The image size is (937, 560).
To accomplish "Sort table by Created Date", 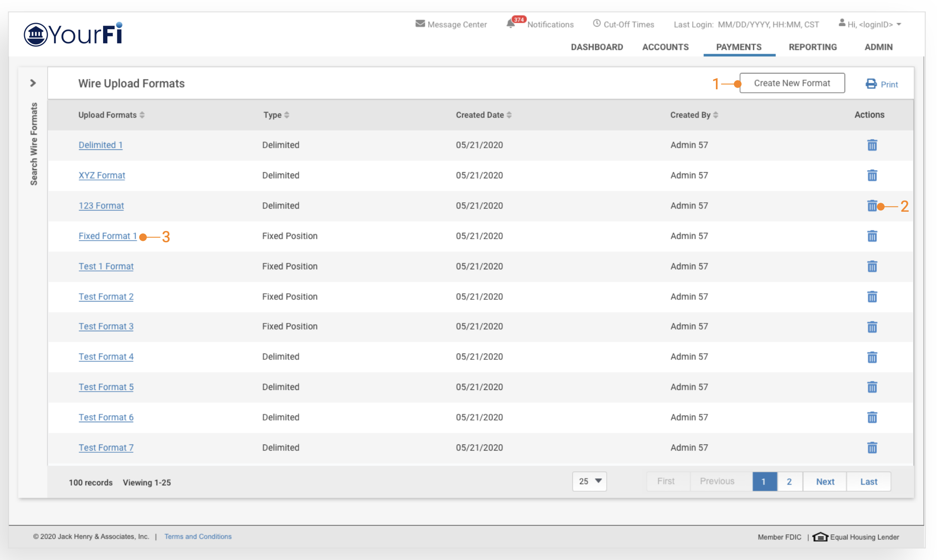I will tap(509, 115).
